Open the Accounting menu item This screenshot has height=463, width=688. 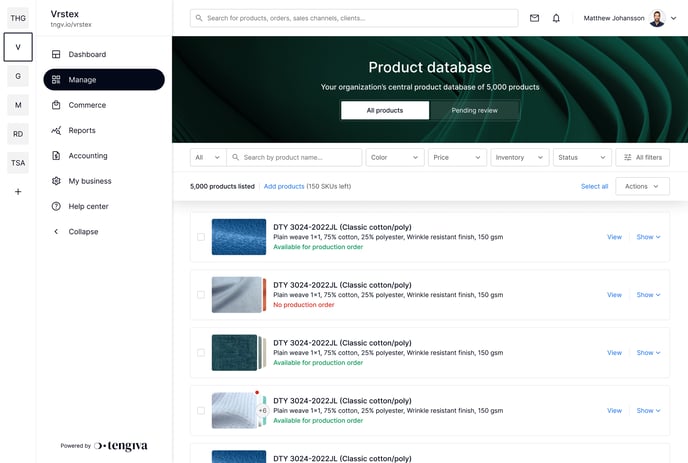pos(104,155)
